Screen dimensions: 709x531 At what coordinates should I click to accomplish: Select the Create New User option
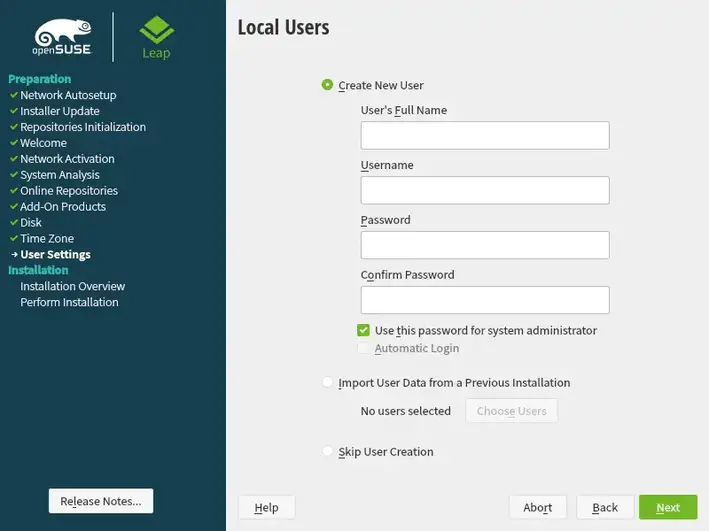pyautogui.click(x=327, y=85)
